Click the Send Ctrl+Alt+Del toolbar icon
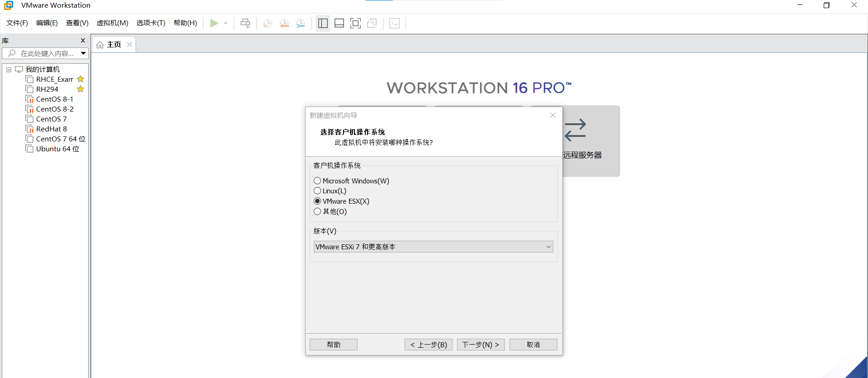 (245, 23)
